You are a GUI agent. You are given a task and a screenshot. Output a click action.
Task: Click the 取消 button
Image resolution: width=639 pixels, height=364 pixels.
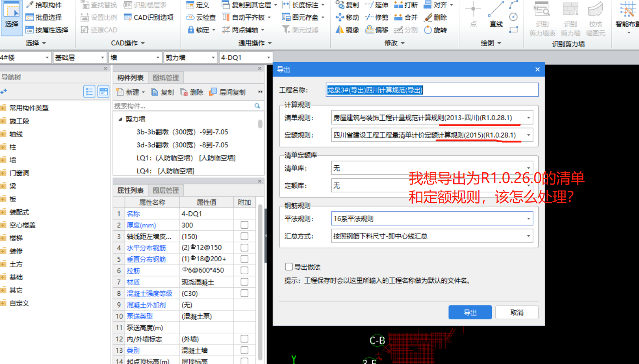[x=517, y=312]
